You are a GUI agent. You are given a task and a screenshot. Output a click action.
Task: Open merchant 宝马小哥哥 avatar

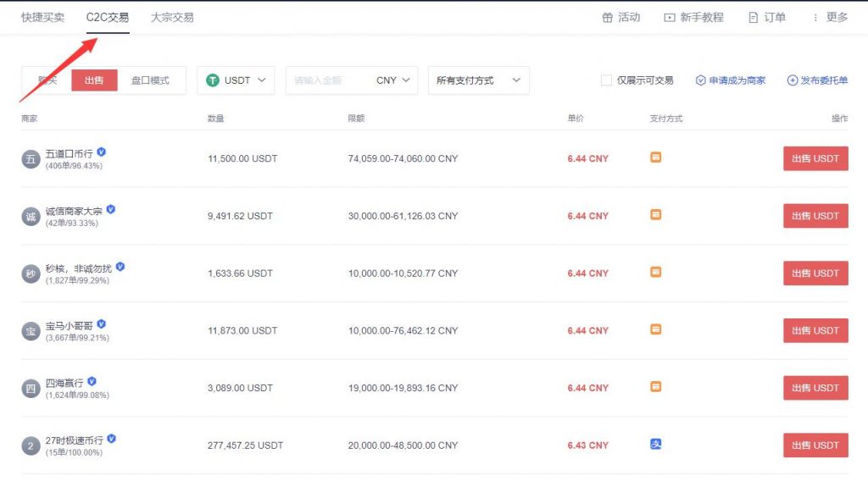[x=31, y=331]
